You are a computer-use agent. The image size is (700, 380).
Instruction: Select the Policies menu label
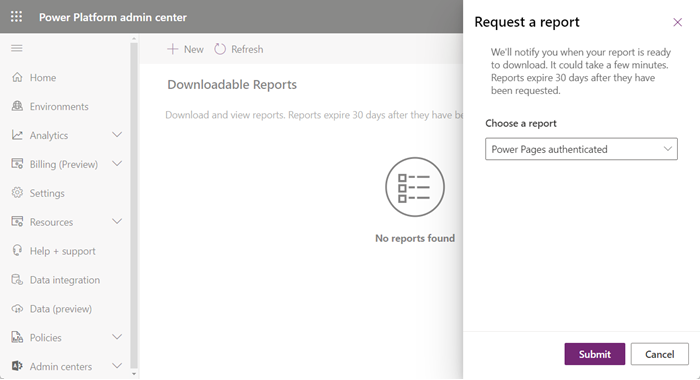(x=46, y=338)
